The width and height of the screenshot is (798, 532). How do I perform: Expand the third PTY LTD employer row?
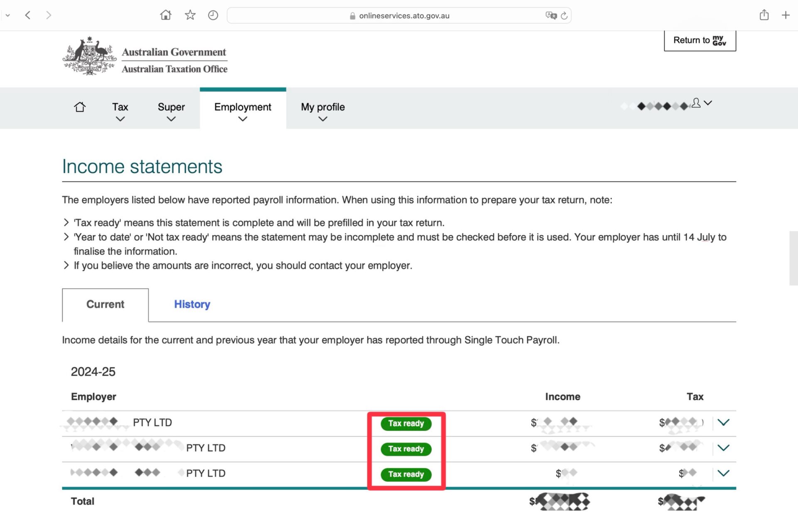pos(723,473)
